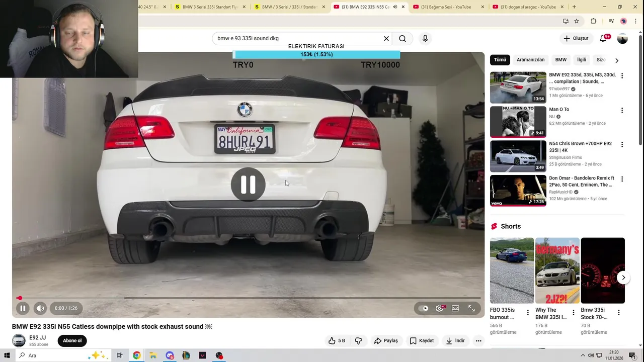Click the Kaydet save button
Viewport: 644px width, 362px height.
pyautogui.click(x=422, y=341)
